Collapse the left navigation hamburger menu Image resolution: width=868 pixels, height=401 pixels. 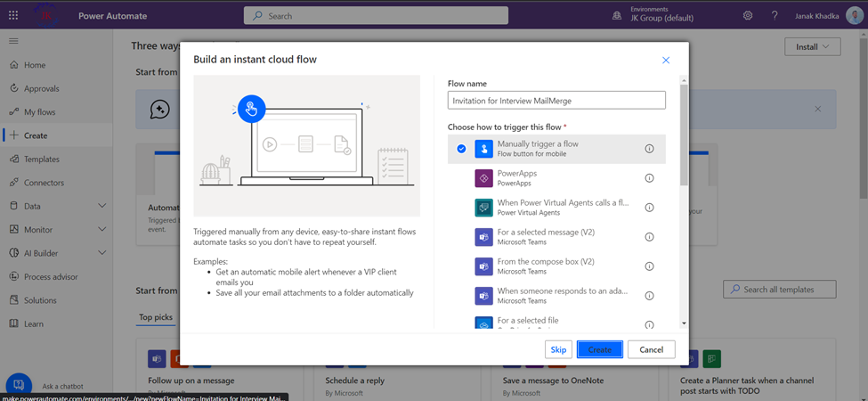[13, 41]
